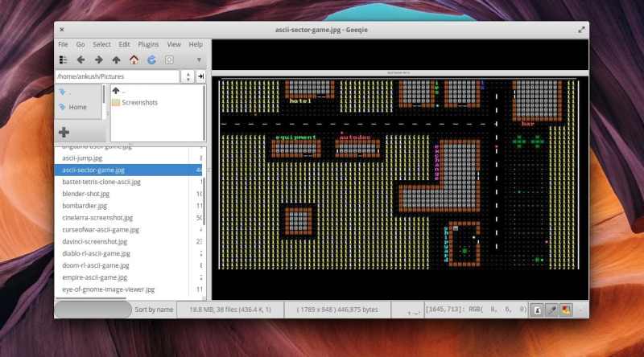The width and height of the screenshot is (644, 357).
Task: Toggle fullscreen with the title bar expand icon
Action: [x=580, y=29]
